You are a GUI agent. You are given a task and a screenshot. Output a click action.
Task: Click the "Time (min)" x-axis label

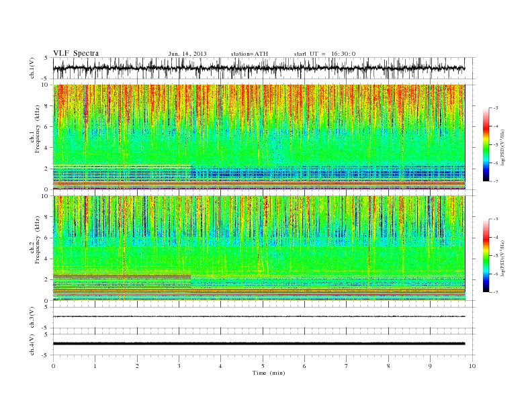click(x=269, y=373)
